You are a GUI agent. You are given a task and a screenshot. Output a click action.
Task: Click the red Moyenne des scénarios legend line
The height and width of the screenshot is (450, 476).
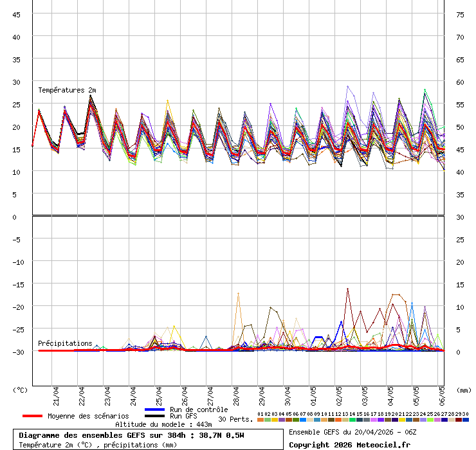click(x=33, y=416)
